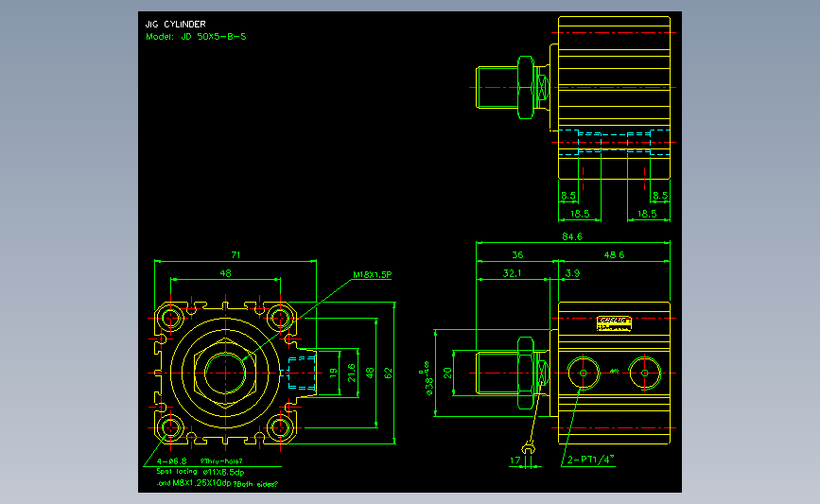Select the CHELIC logo label on cylinder
Screen dimensions: 820x504
[x=614, y=323]
